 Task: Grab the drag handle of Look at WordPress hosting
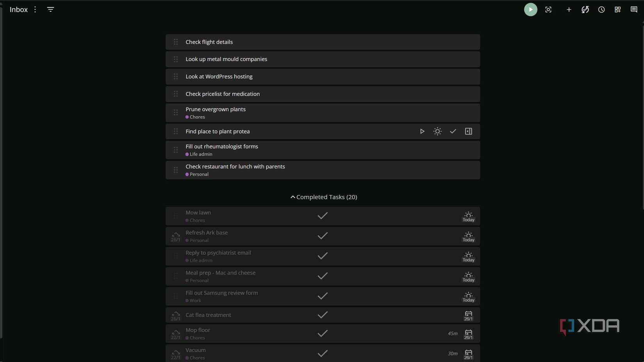click(176, 76)
